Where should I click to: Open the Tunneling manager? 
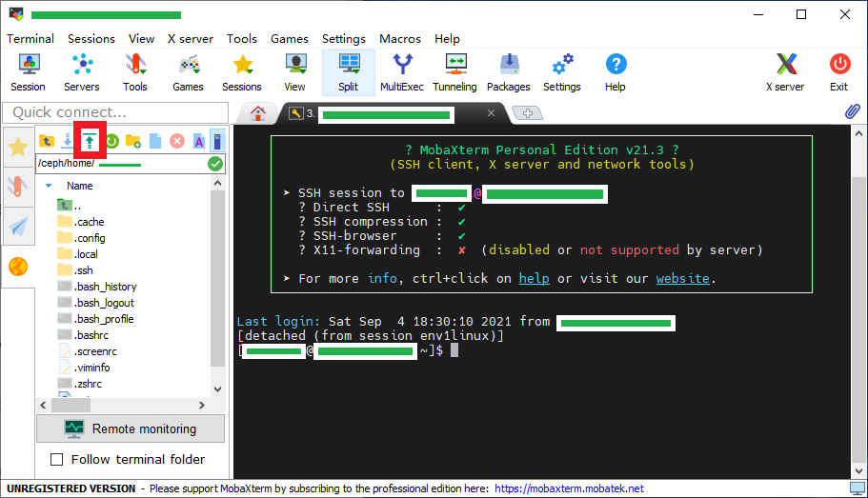pos(455,72)
